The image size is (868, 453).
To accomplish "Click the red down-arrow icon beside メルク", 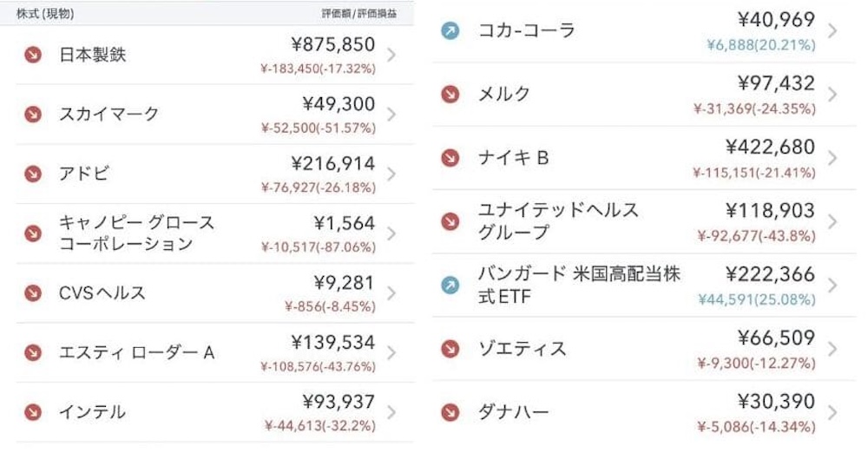I will pos(450,94).
